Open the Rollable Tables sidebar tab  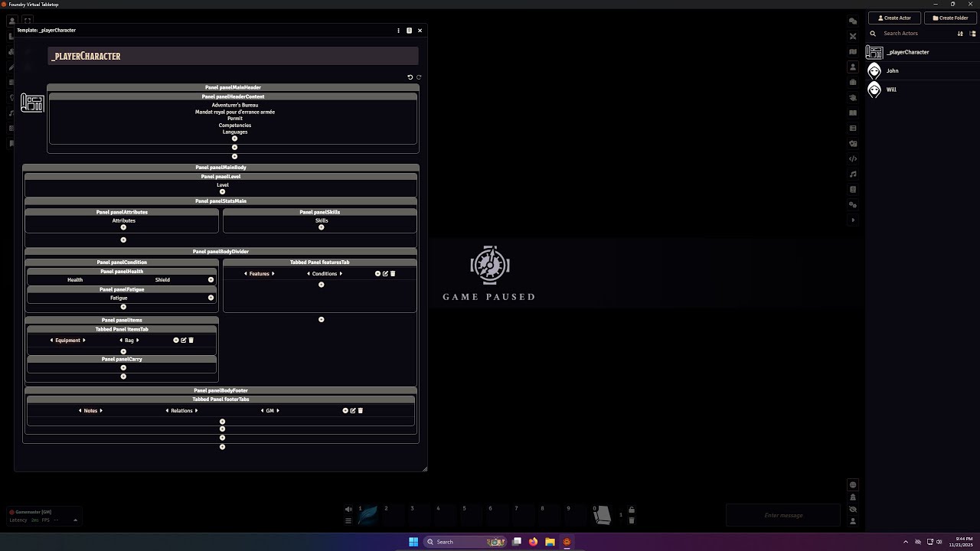(853, 128)
